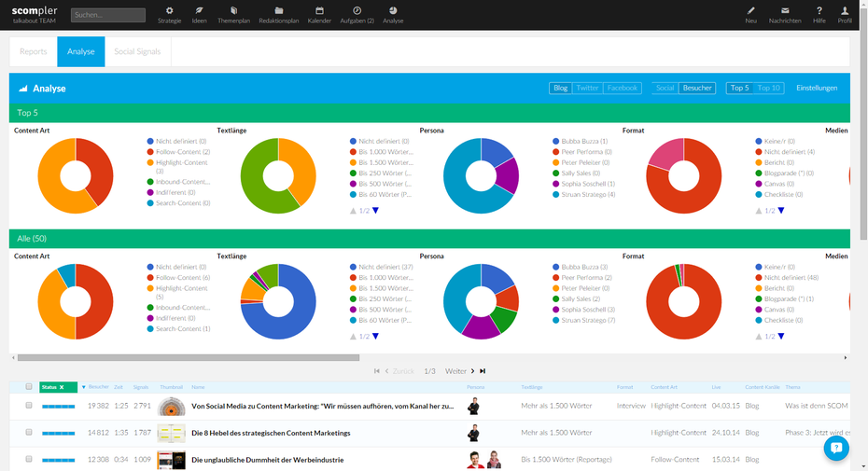
Task: Tick checkbox for Von Social Media row
Action: pos(29,406)
